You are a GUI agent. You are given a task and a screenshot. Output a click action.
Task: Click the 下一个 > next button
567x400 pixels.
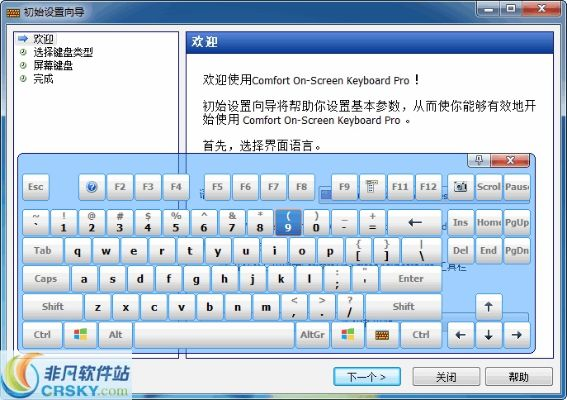(367, 377)
